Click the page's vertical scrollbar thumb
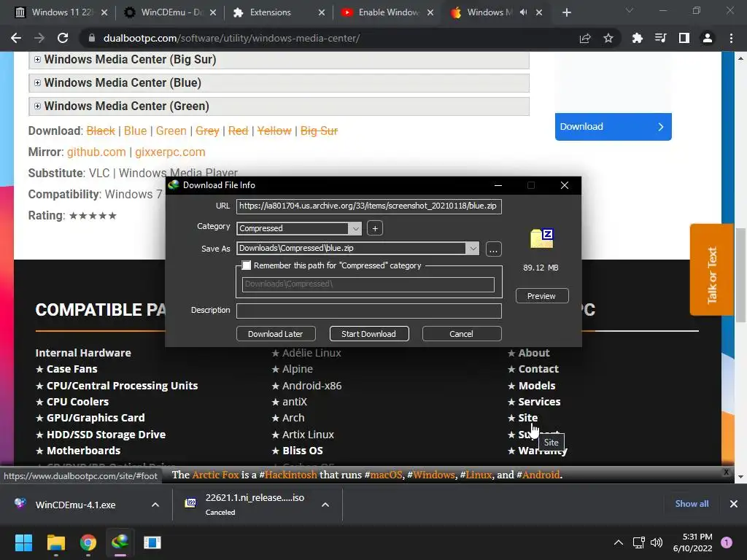Screen dimensions: 747x560 point(740,275)
